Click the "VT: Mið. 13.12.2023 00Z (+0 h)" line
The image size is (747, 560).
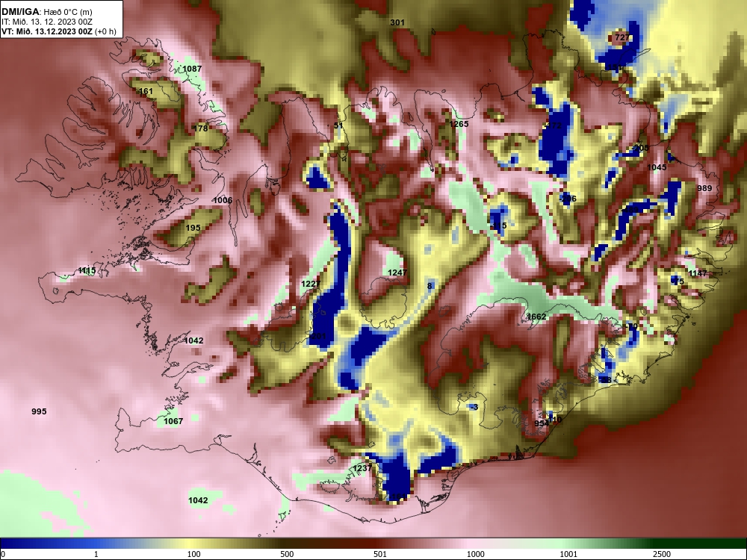58,31
